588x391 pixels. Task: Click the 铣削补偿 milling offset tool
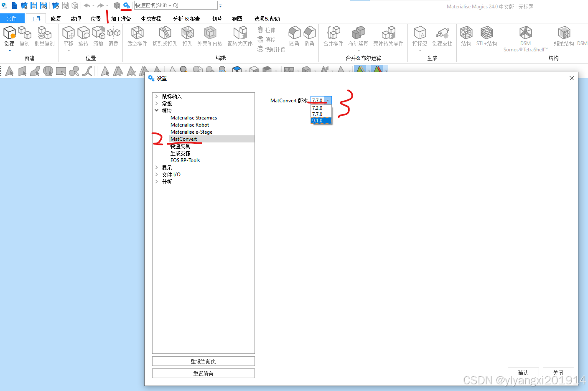point(271,49)
